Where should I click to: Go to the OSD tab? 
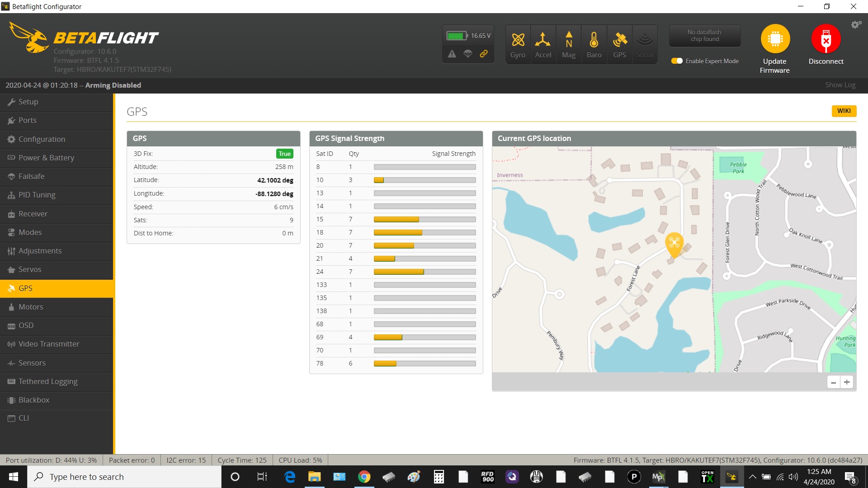pyautogui.click(x=57, y=325)
